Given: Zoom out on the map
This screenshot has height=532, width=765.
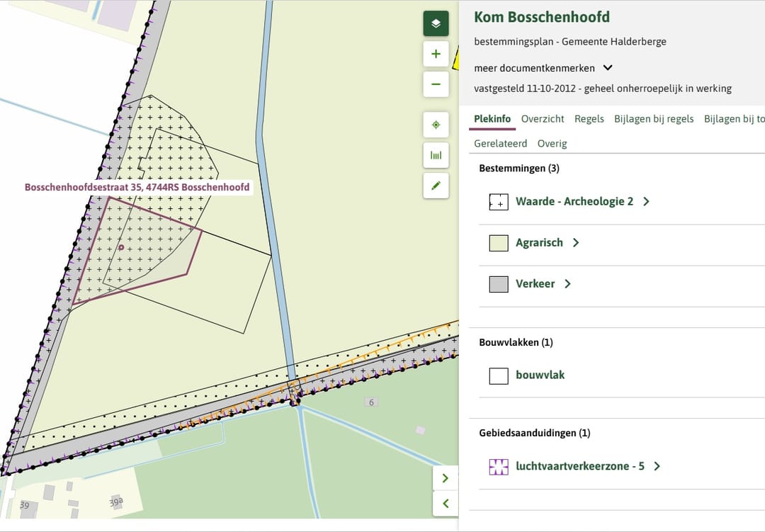Looking at the screenshot, I should (x=436, y=84).
